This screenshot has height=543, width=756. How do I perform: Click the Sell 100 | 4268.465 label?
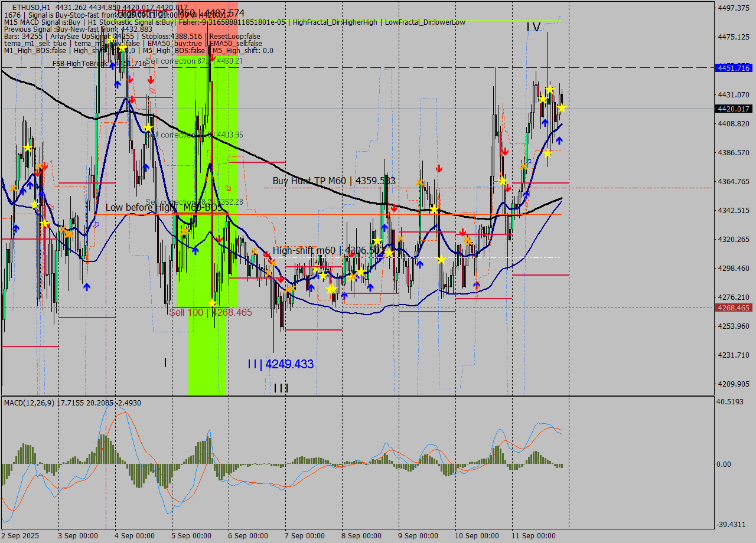coord(210,312)
